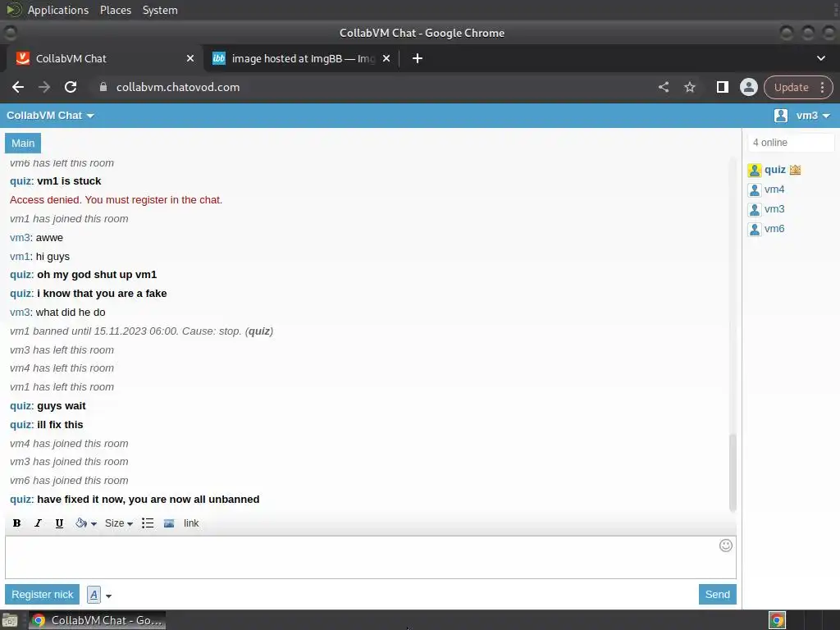Toggle bold formatting in chat toolbar

16,523
